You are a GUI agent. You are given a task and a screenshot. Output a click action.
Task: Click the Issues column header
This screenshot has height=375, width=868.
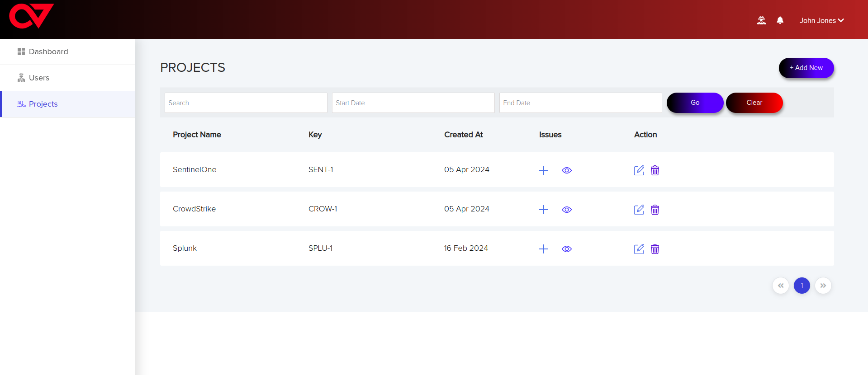(x=550, y=135)
